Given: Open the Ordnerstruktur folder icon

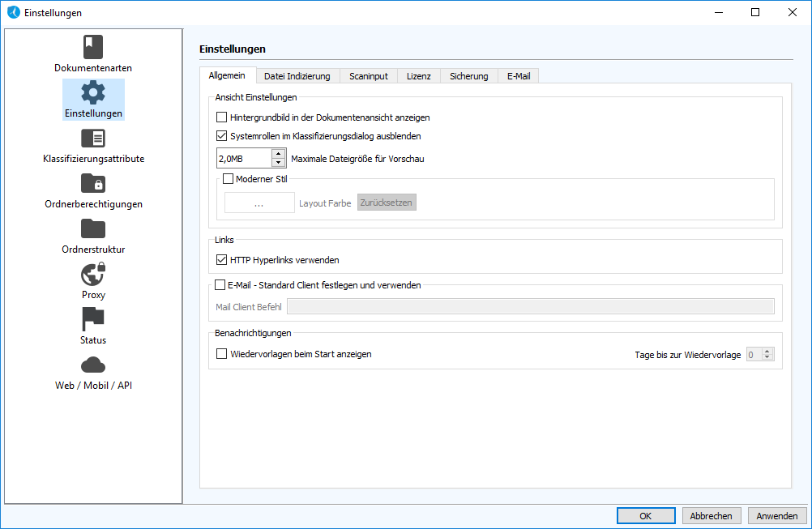Looking at the screenshot, I should point(93,228).
